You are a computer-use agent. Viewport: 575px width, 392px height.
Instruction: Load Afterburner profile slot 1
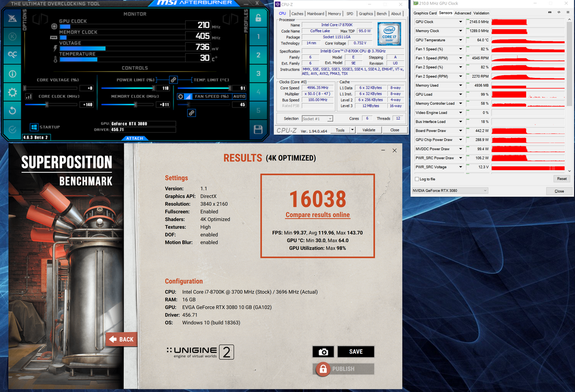258,36
